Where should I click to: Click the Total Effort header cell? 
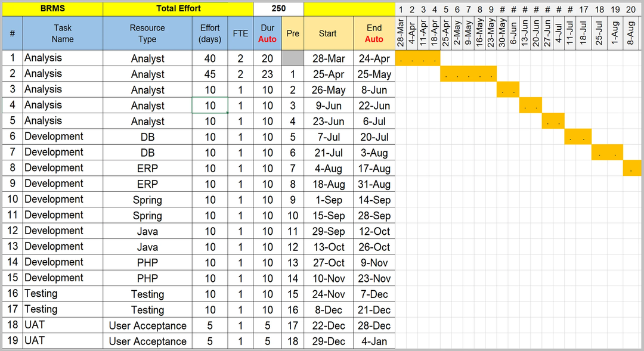pyautogui.click(x=178, y=8)
